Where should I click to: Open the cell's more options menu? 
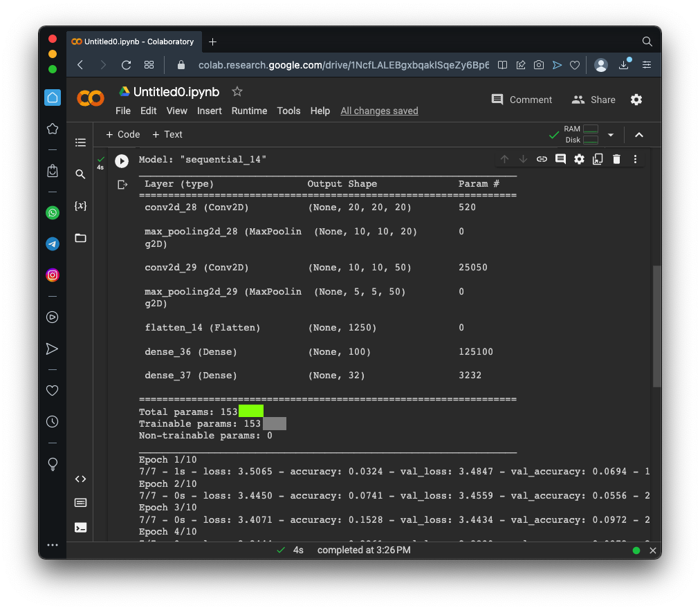coord(635,159)
